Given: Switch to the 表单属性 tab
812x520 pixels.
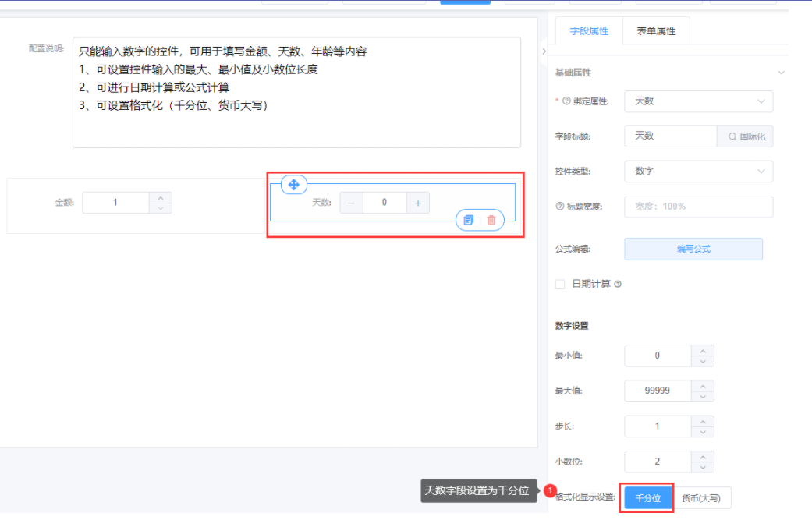Looking at the screenshot, I should 656,31.
